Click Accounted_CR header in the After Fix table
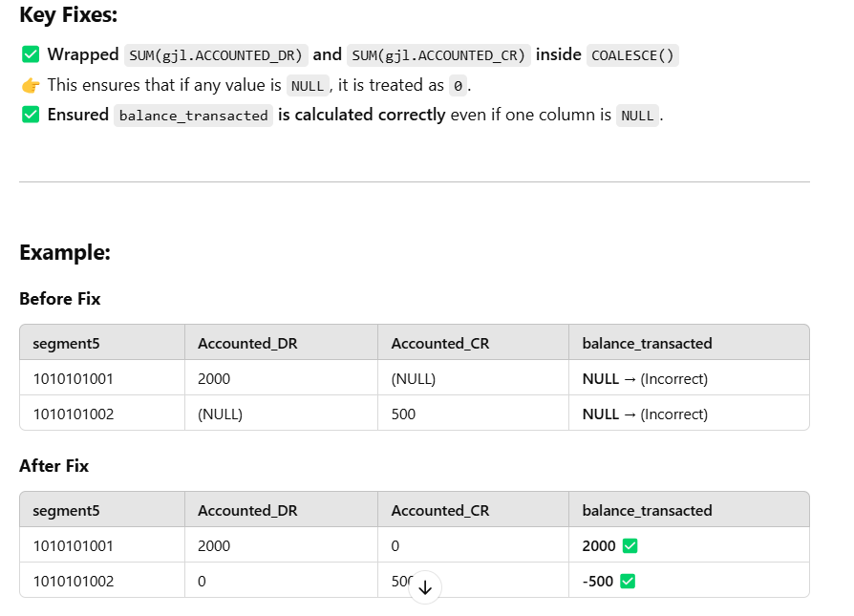This screenshot has height=616, width=854. coord(439,510)
